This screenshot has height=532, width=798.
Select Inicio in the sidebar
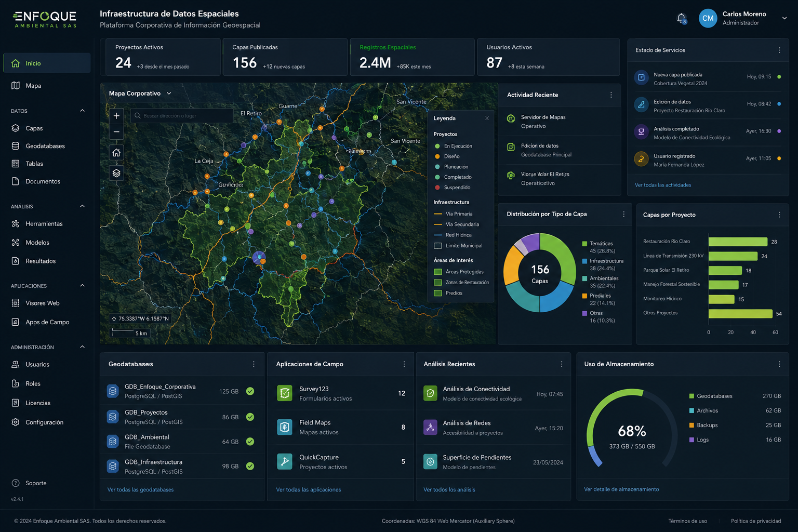[47, 63]
